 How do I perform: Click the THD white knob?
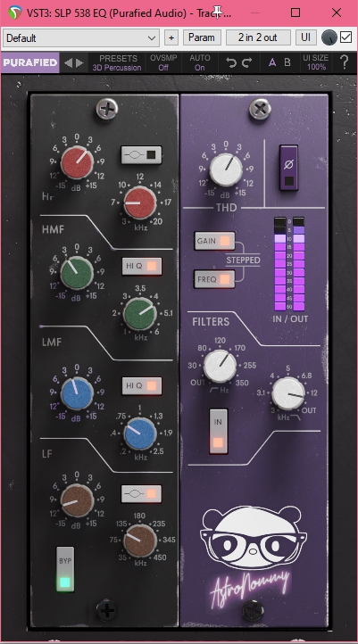point(226,169)
